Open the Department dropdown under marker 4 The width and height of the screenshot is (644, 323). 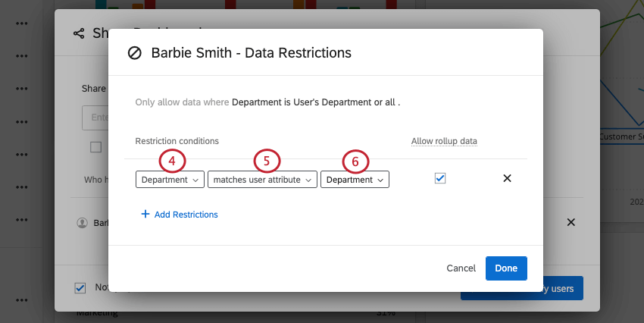click(170, 180)
